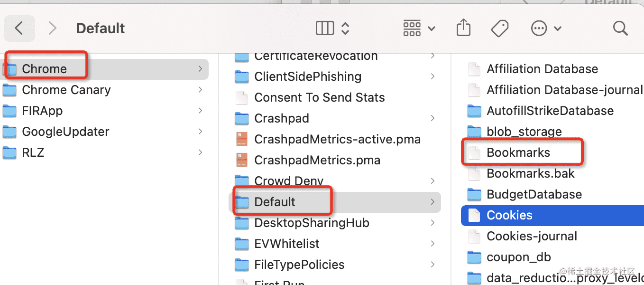Select the Chrome folder
Image resolution: width=644 pixels, height=285 pixels.
coord(44,69)
